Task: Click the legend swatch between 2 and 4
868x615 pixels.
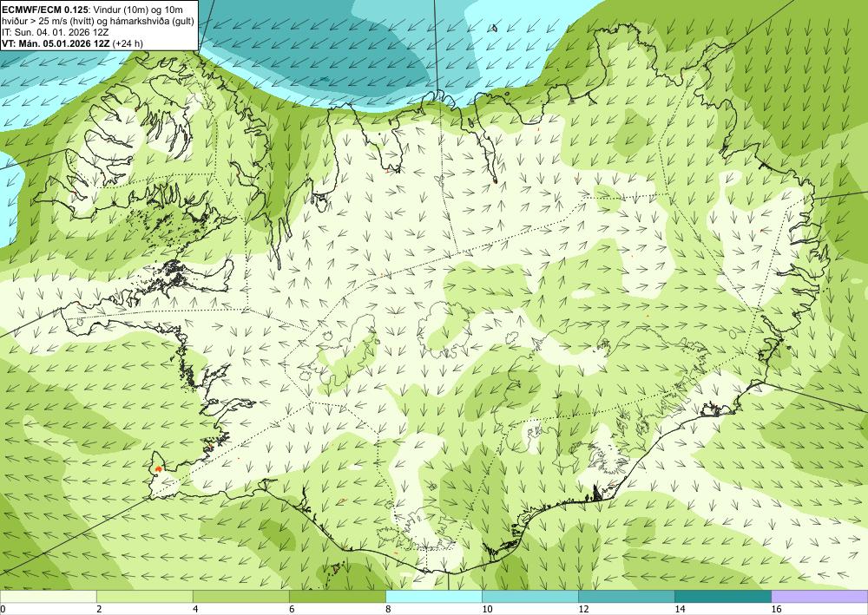Action: click(144, 597)
